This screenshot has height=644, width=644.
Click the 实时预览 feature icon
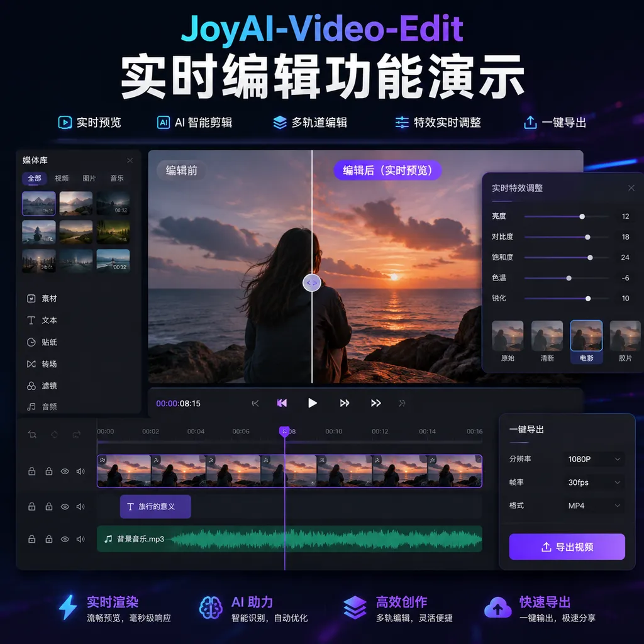coord(65,123)
